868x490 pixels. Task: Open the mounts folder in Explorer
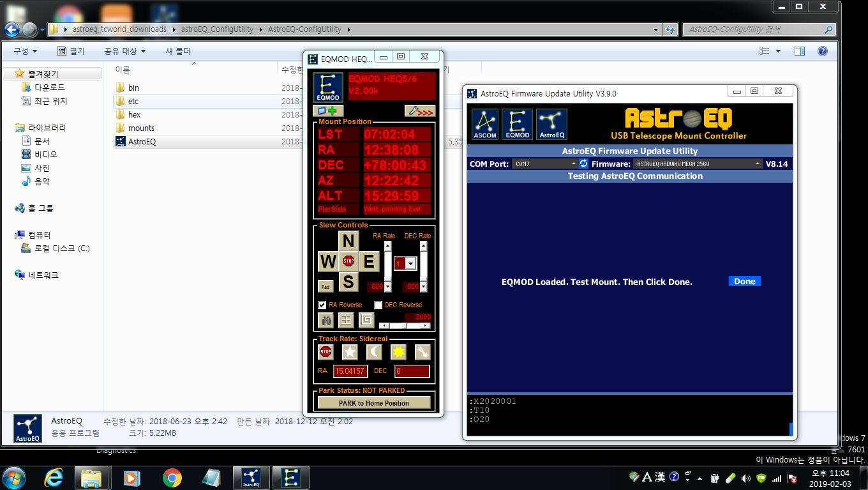tap(141, 128)
